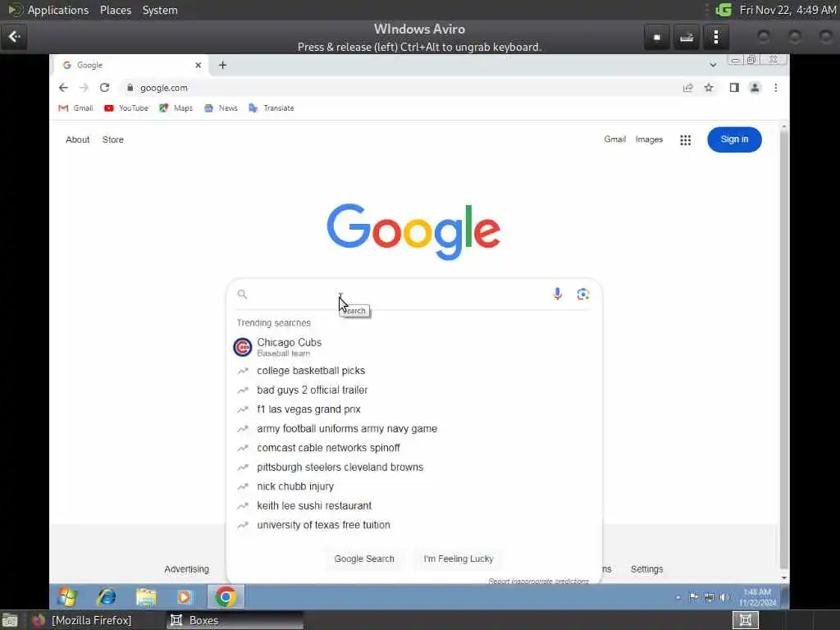840x630 pixels.
Task: Open Gmail link at top right
Action: click(x=614, y=139)
